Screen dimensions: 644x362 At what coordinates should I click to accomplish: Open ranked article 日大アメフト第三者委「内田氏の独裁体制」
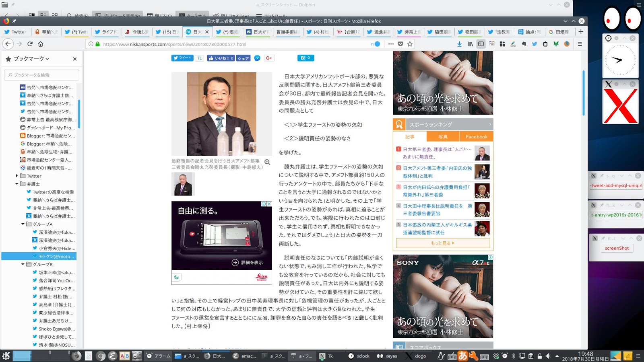pyautogui.click(x=437, y=172)
